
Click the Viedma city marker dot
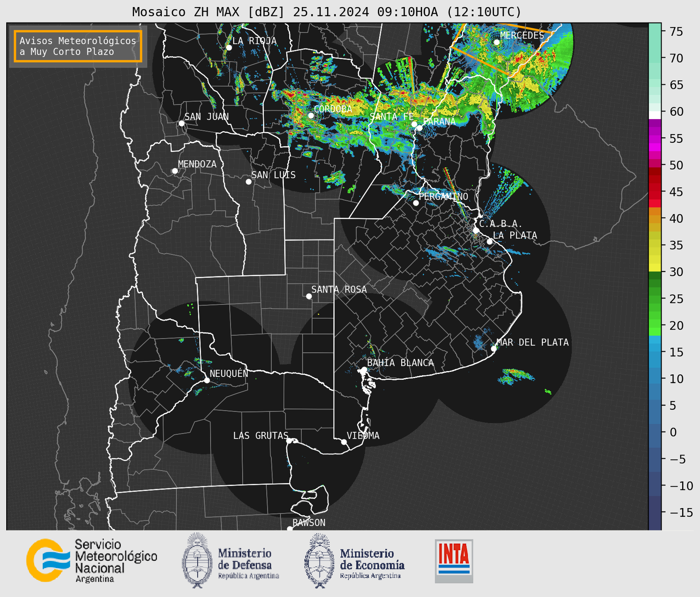point(344,442)
